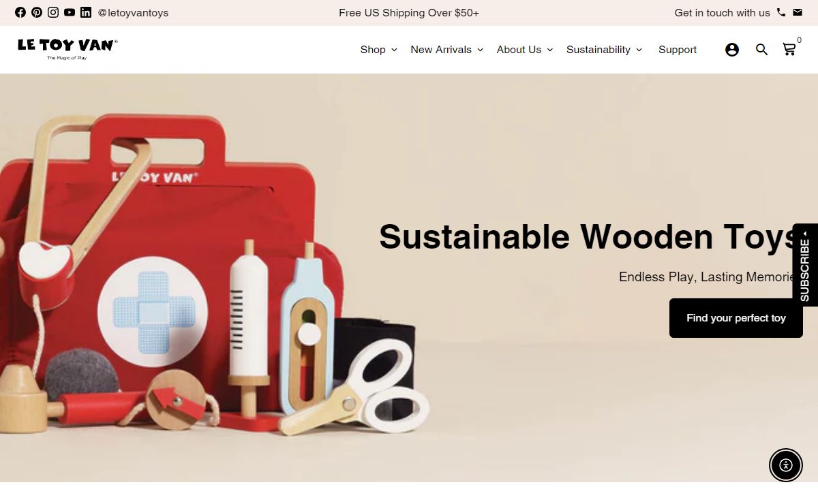Open the Subscribe side tab
The width and height of the screenshot is (818, 504).
[805, 265]
